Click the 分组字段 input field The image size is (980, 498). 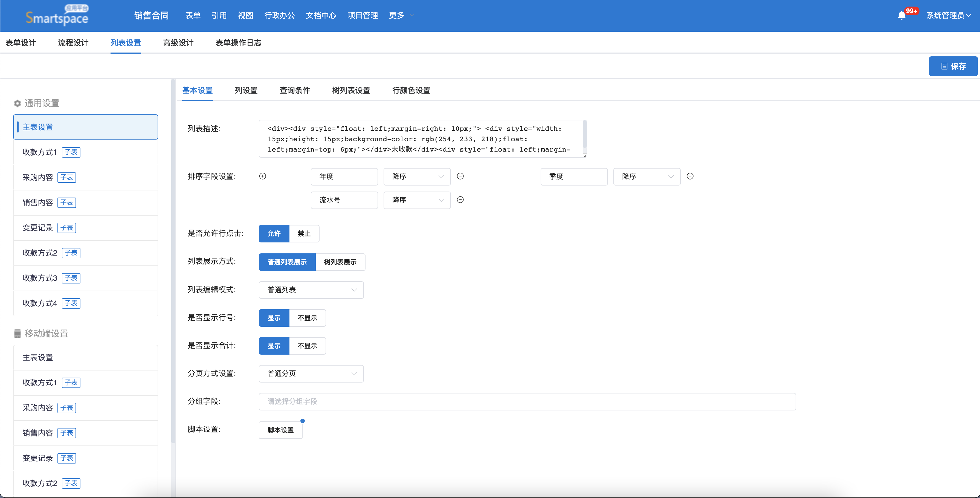527,401
